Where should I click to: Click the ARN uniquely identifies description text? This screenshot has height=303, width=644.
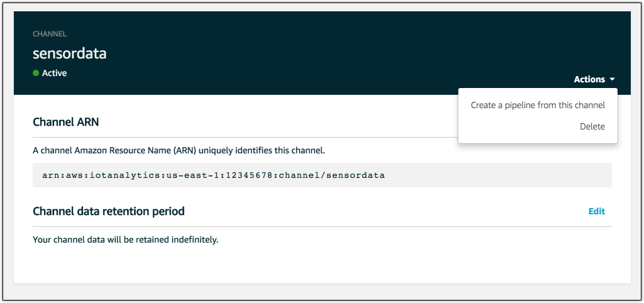(179, 150)
